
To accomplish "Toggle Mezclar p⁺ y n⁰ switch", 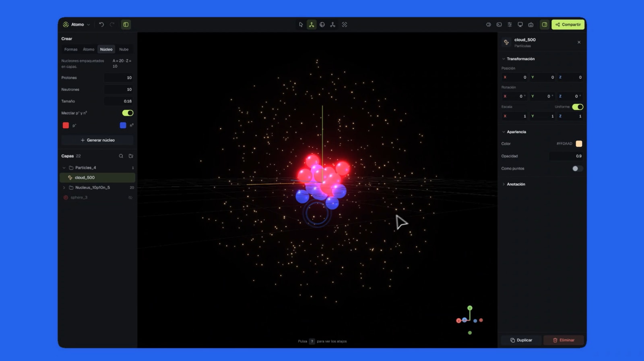I will [x=128, y=113].
